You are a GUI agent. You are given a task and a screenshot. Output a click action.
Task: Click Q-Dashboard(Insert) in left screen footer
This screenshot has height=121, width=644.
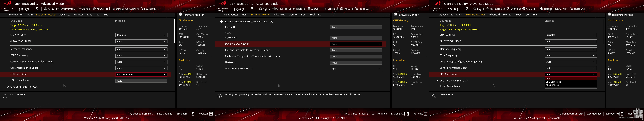click(x=142, y=114)
